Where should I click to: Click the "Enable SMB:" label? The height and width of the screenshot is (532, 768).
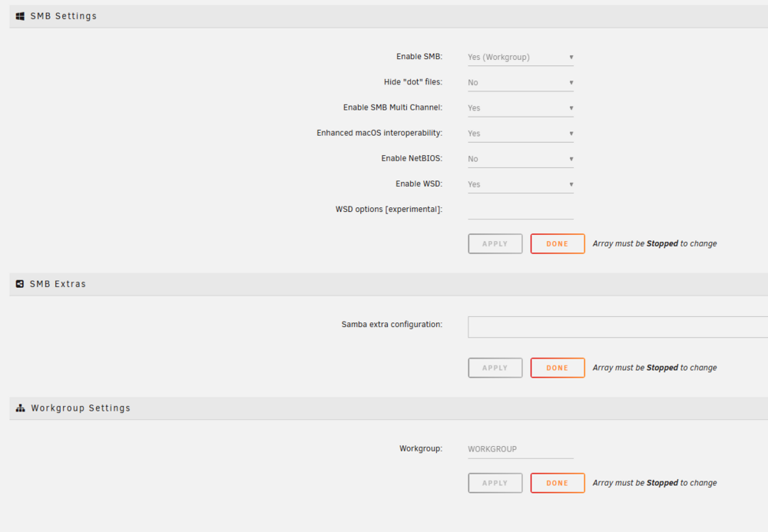[419, 57]
